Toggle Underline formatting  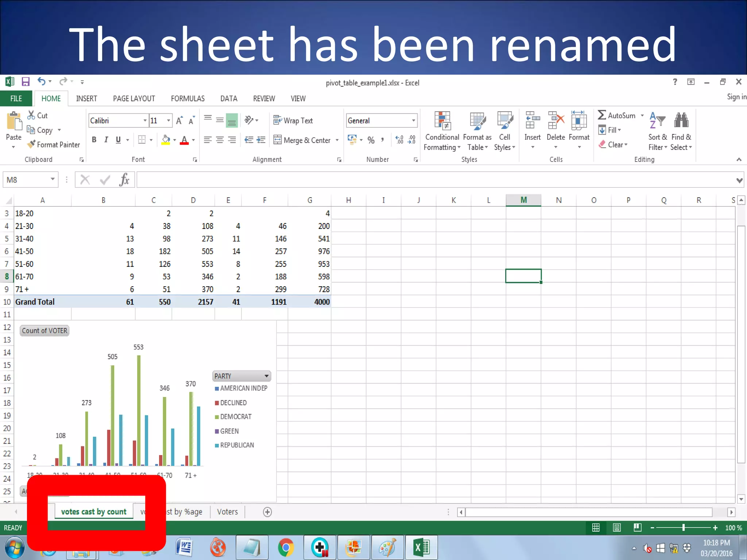point(118,140)
